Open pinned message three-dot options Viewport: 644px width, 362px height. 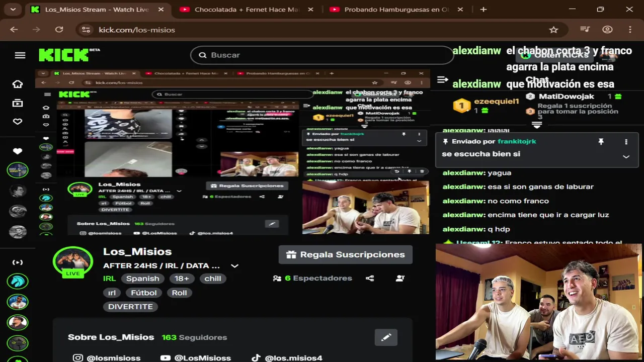coord(626,142)
